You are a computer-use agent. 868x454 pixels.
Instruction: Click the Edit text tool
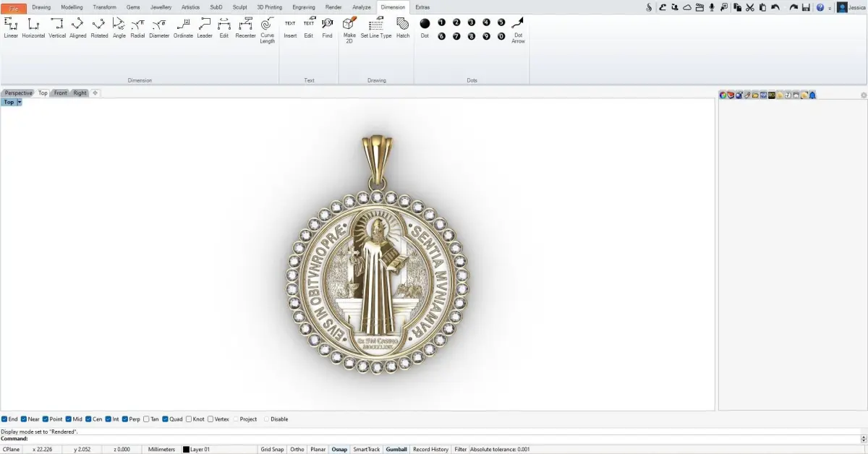click(309, 27)
